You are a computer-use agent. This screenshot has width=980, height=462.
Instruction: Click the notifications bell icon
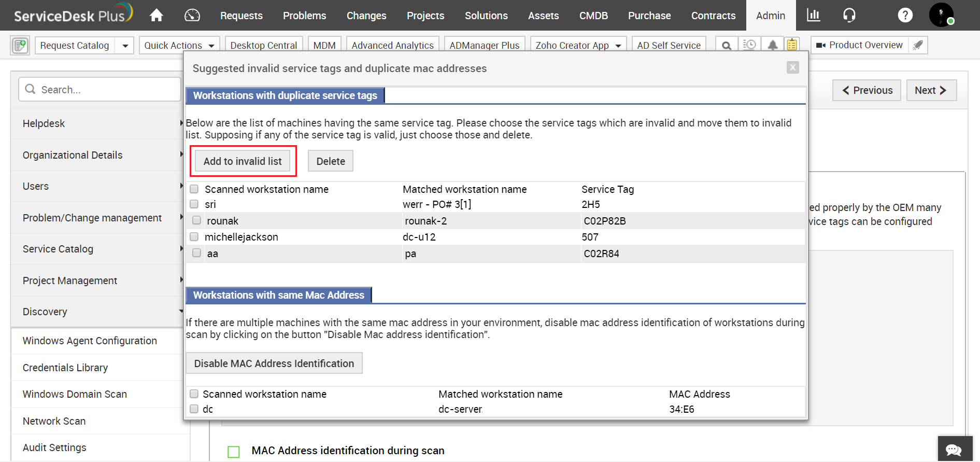click(772, 45)
